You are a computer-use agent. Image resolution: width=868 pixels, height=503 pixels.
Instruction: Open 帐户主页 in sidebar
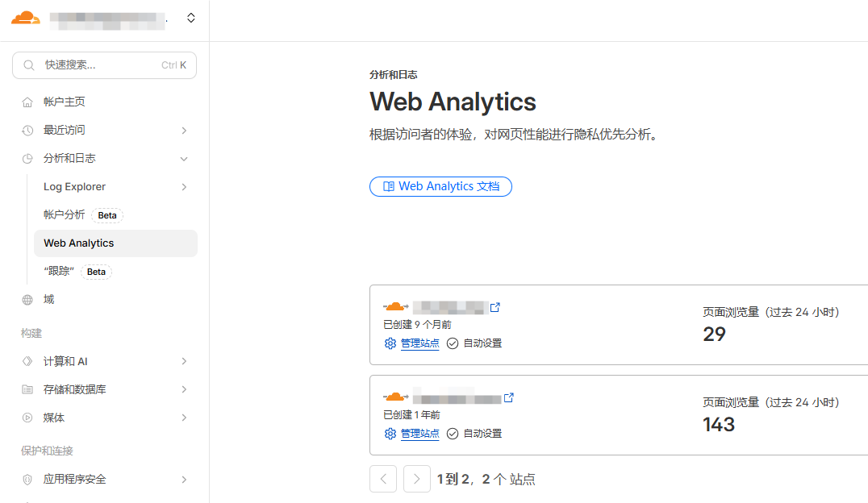[x=65, y=102]
